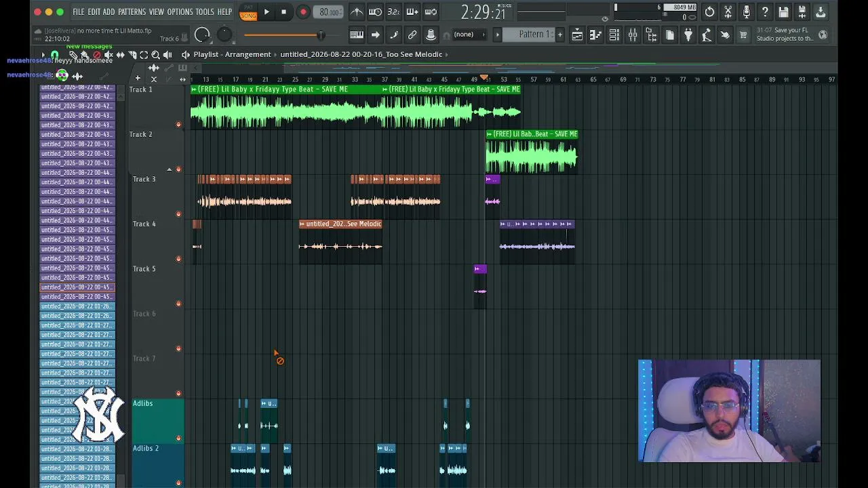The image size is (868, 488).
Task: Open the TOOLS menu
Action: (205, 12)
